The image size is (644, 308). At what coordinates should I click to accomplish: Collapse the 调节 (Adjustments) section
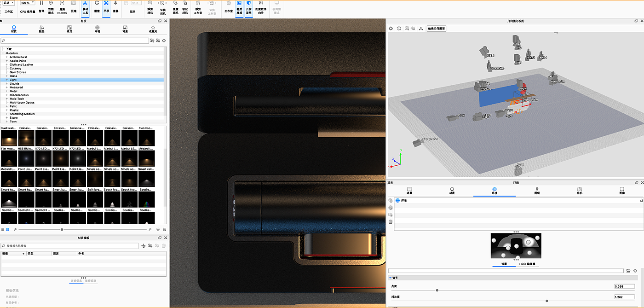coord(391,278)
